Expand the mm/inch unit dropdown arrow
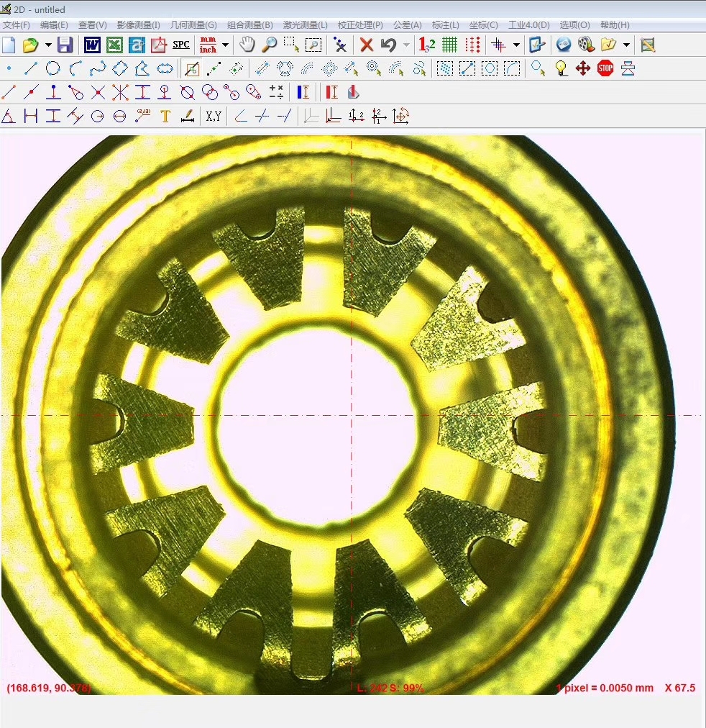 225,45
